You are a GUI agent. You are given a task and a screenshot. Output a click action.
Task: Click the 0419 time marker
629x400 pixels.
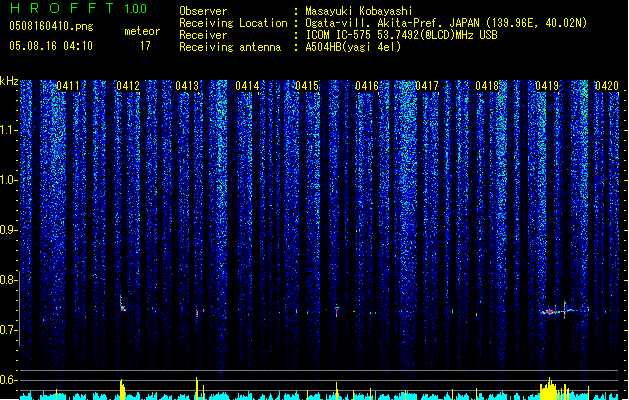click(x=547, y=86)
